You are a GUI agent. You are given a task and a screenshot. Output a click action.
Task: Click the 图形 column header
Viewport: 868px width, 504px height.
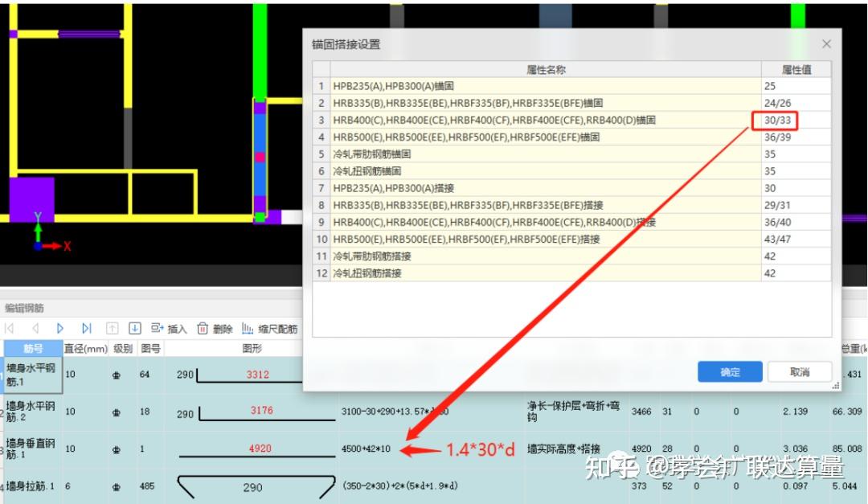click(x=252, y=348)
